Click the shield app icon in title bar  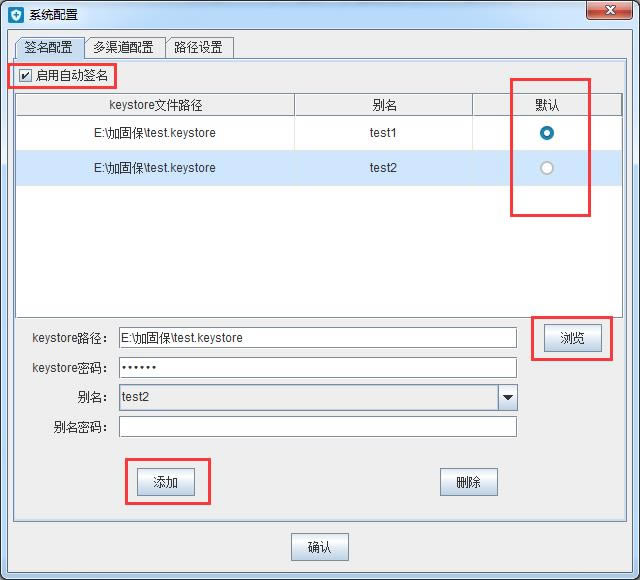[16, 15]
